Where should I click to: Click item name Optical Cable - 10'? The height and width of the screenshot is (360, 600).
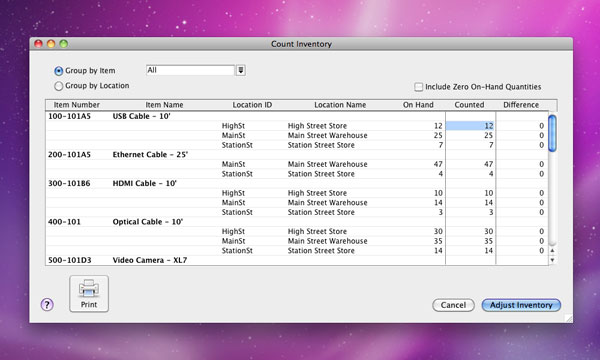coord(147,222)
